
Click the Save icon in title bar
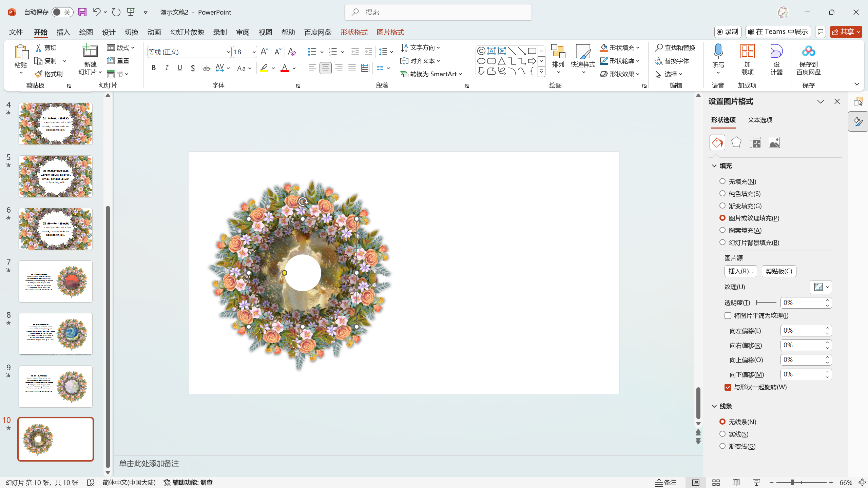coord(82,12)
